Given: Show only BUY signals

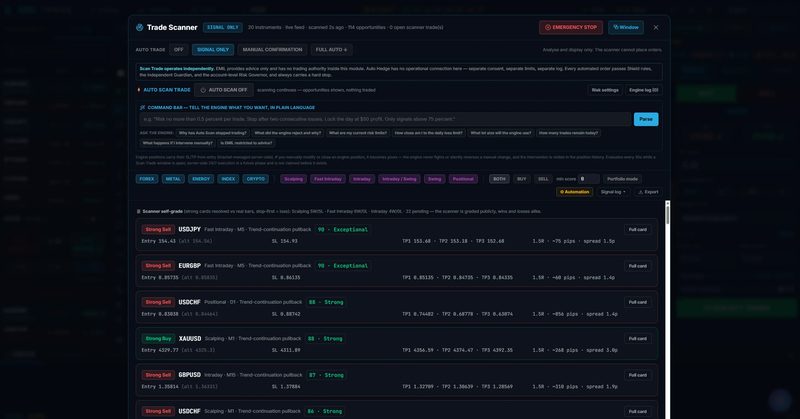Looking at the screenshot, I should 521,179.
